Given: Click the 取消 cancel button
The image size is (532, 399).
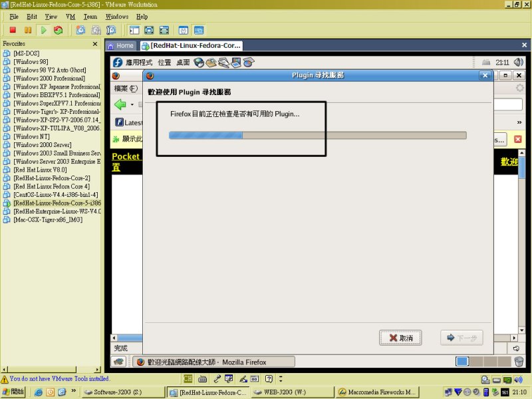Looking at the screenshot, I should pos(400,338).
